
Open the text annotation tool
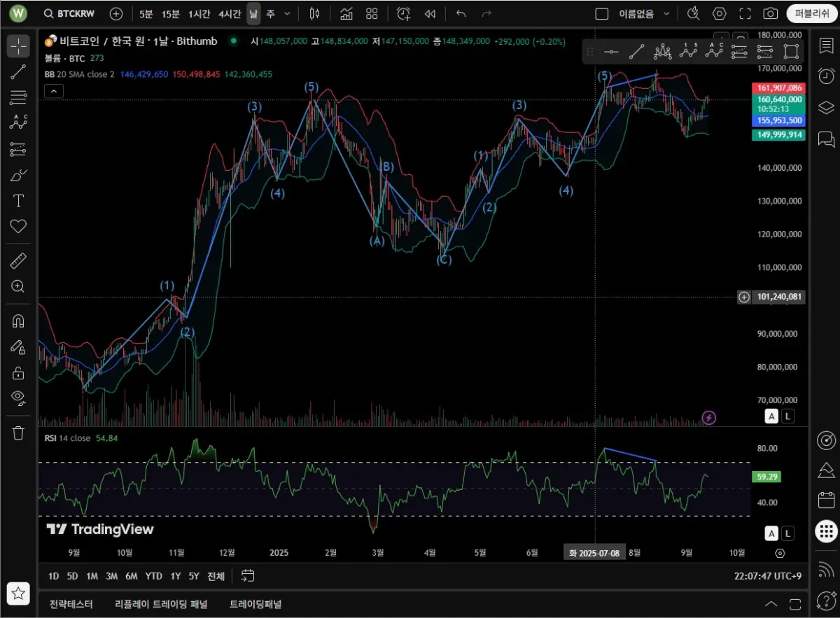(18, 201)
